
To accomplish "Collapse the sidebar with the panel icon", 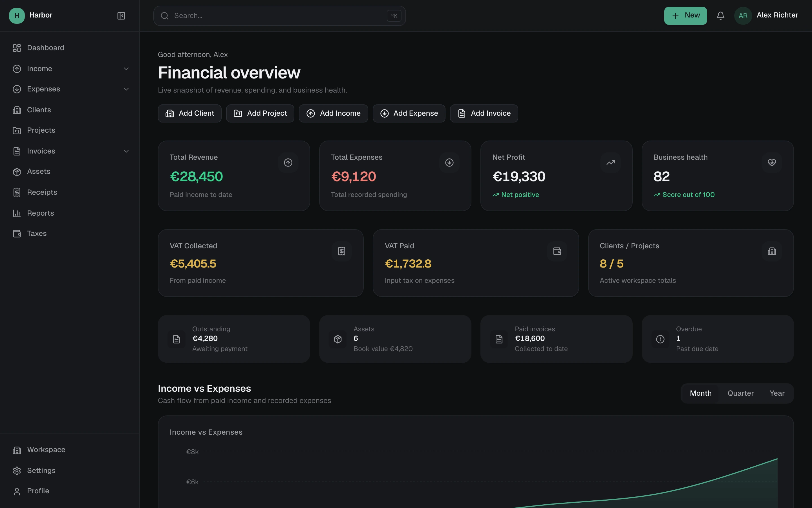I will pos(121,16).
